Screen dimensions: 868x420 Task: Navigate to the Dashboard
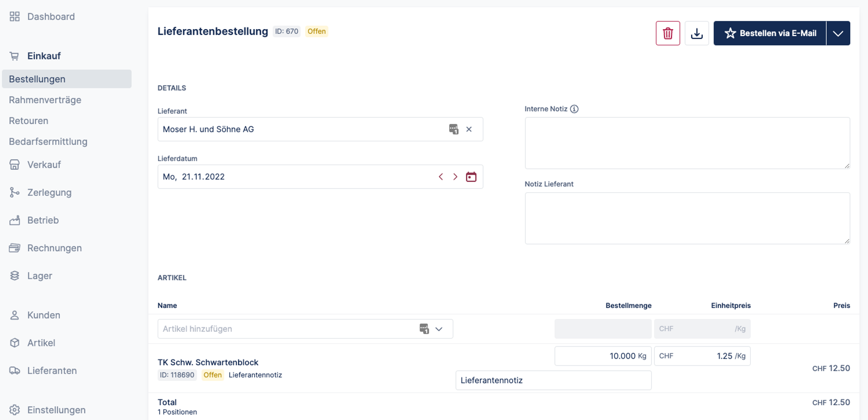[51, 17]
